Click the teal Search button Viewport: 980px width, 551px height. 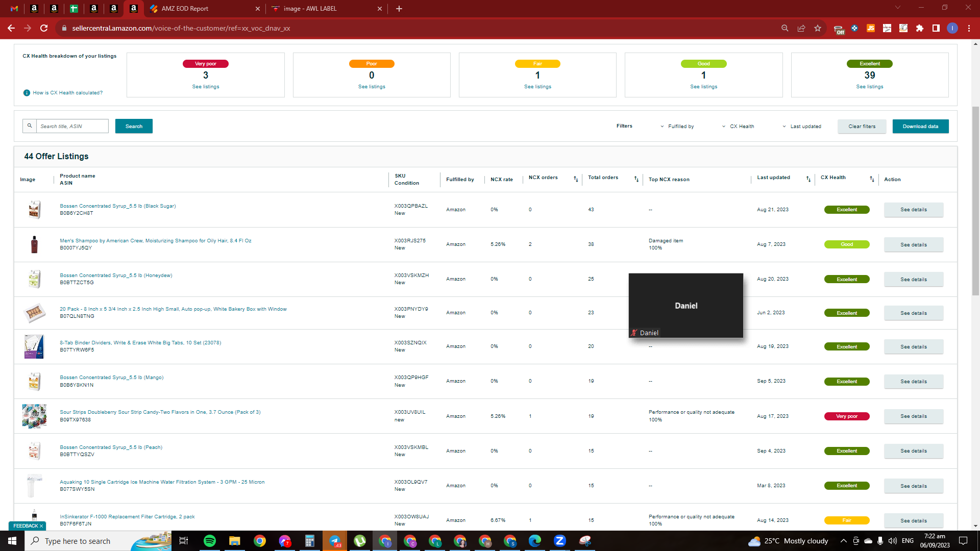134,126
